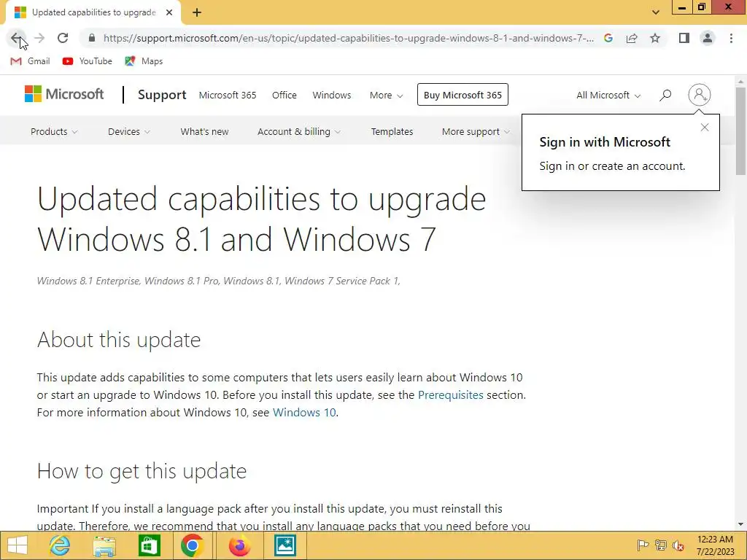Open a new tab with the plus button
The width and height of the screenshot is (747, 560).
197,12
